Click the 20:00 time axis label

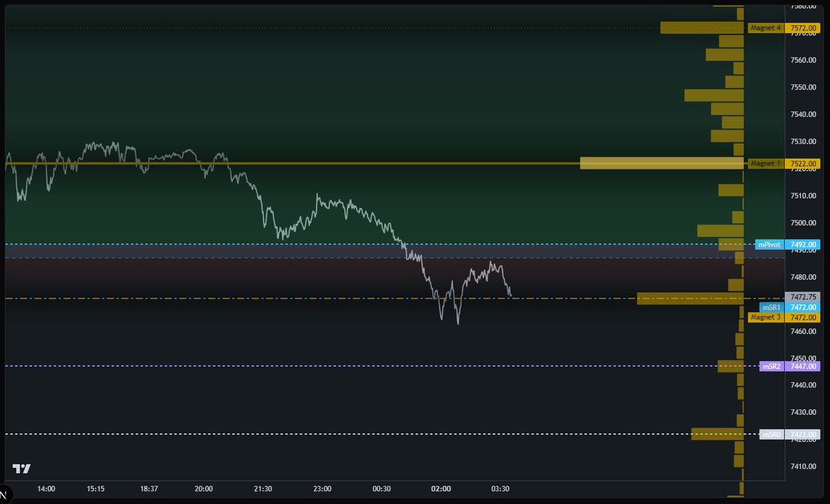coord(203,489)
